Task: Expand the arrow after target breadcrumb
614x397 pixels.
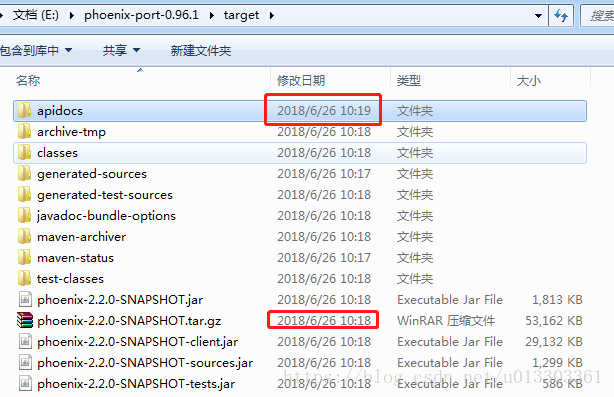Action: coord(271,16)
